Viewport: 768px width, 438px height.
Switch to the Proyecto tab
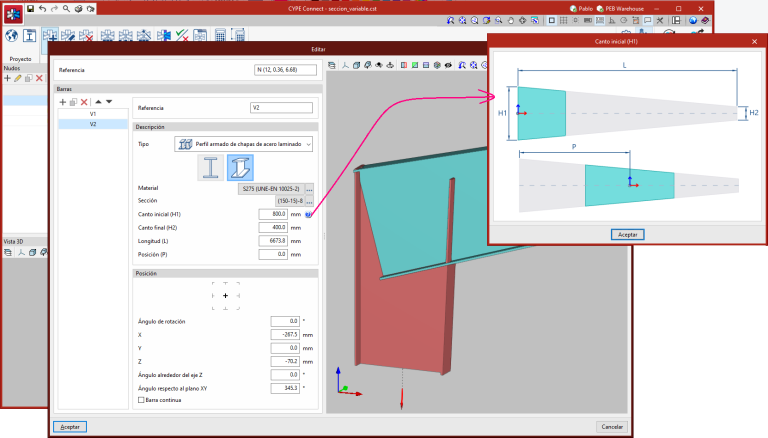pos(20,59)
